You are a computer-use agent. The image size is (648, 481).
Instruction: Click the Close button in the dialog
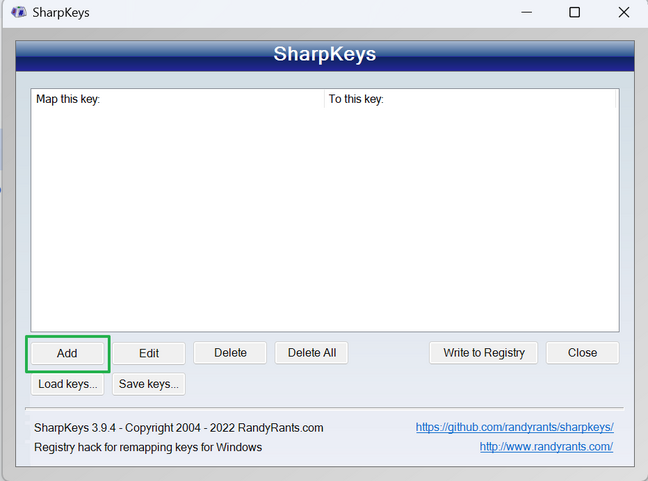[582, 353]
